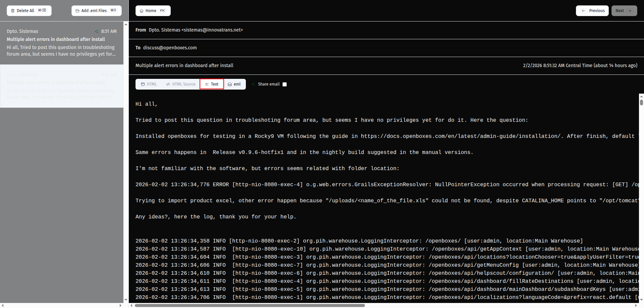Click the horizontal scrollbar under email body
Viewport: 644px width, 308px height.
[x=250, y=305]
